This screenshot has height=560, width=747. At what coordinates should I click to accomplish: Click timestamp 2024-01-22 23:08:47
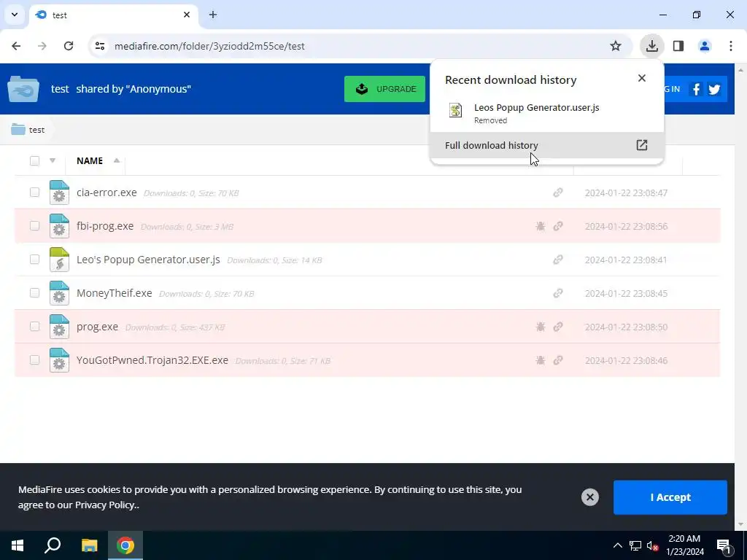pyautogui.click(x=626, y=192)
